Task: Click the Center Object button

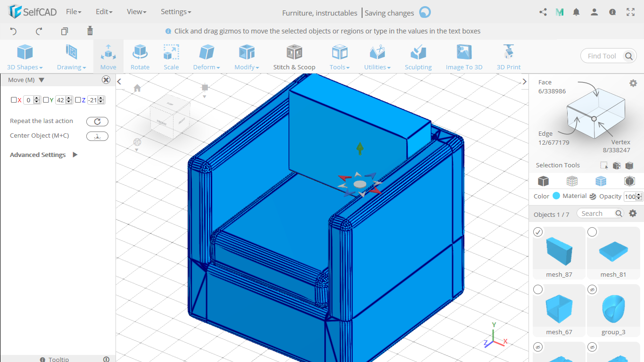Action: point(97,136)
